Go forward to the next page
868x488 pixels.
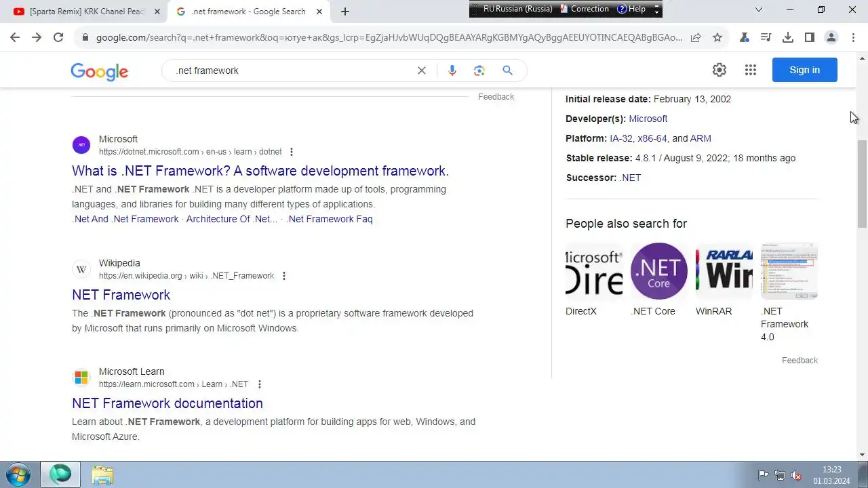click(x=37, y=38)
